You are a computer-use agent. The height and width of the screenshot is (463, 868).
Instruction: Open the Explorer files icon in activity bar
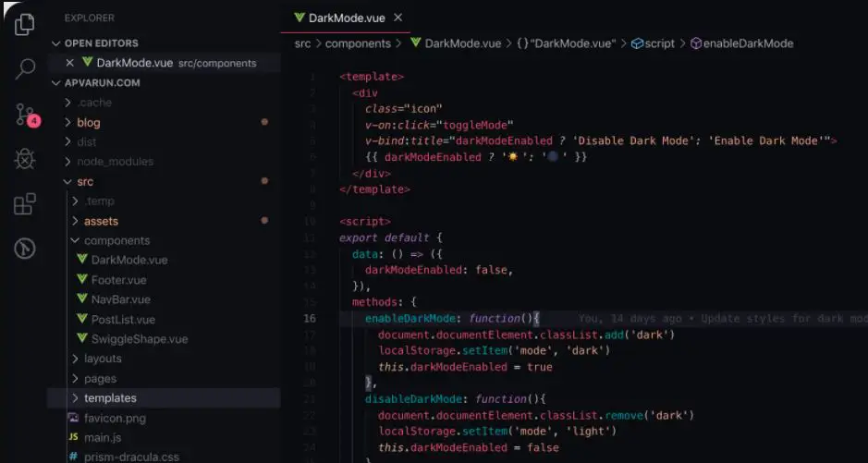[x=24, y=24]
